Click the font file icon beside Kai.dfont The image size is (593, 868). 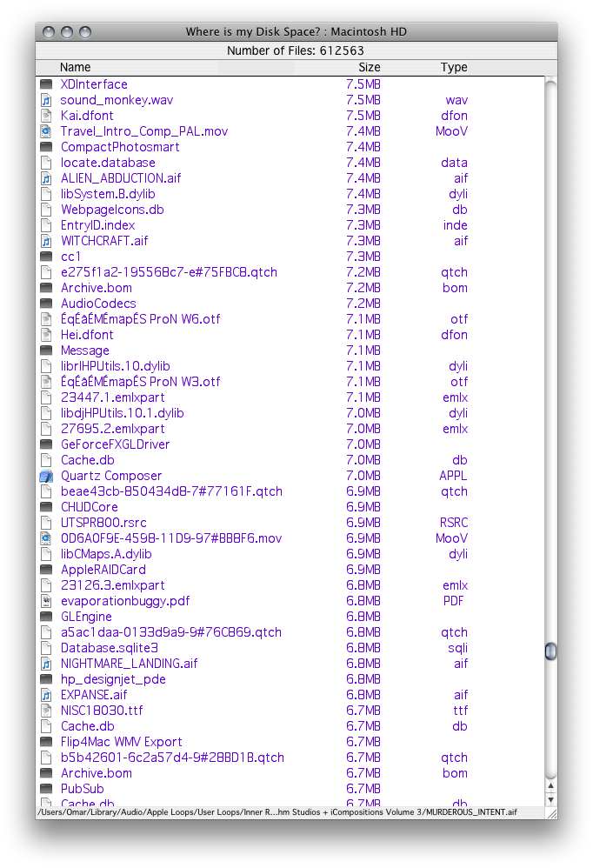46,116
